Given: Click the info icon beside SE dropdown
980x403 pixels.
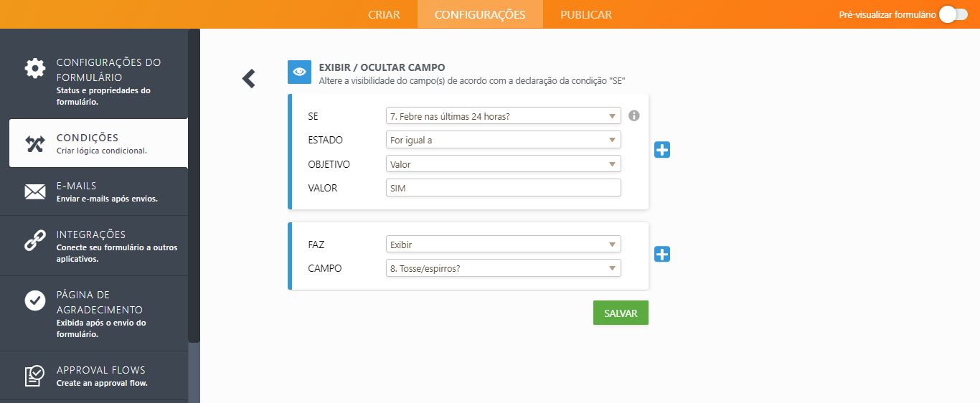Looking at the screenshot, I should [634, 115].
